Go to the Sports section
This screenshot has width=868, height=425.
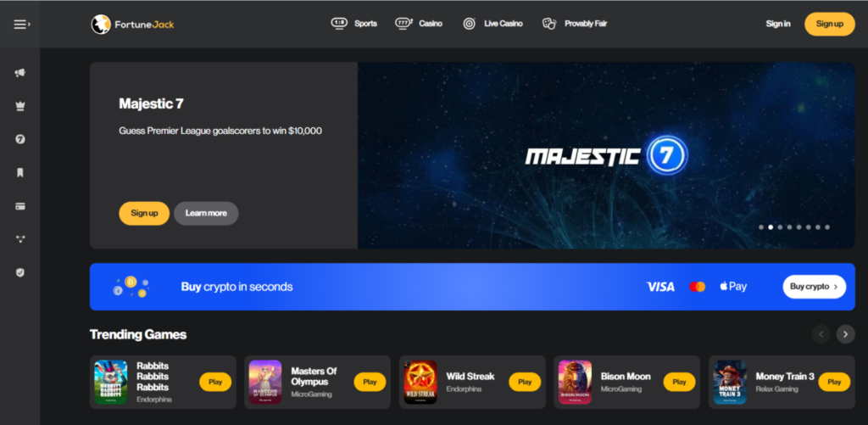point(354,24)
